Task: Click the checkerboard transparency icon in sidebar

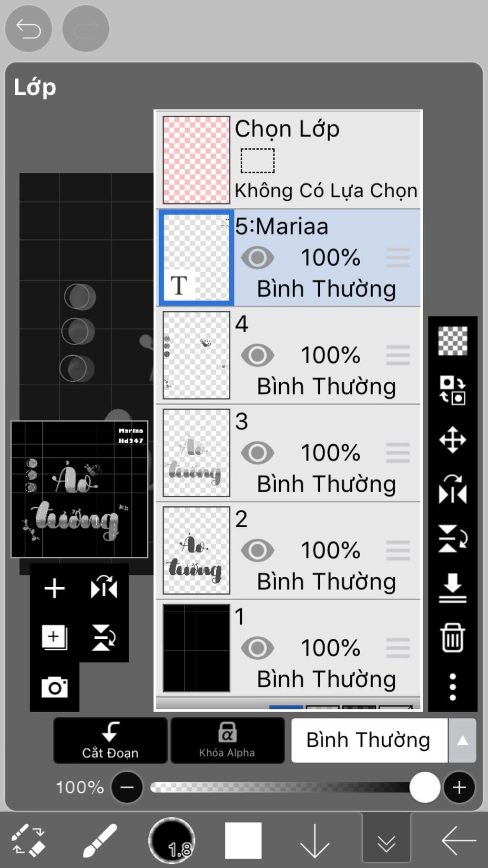Action: point(452,341)
